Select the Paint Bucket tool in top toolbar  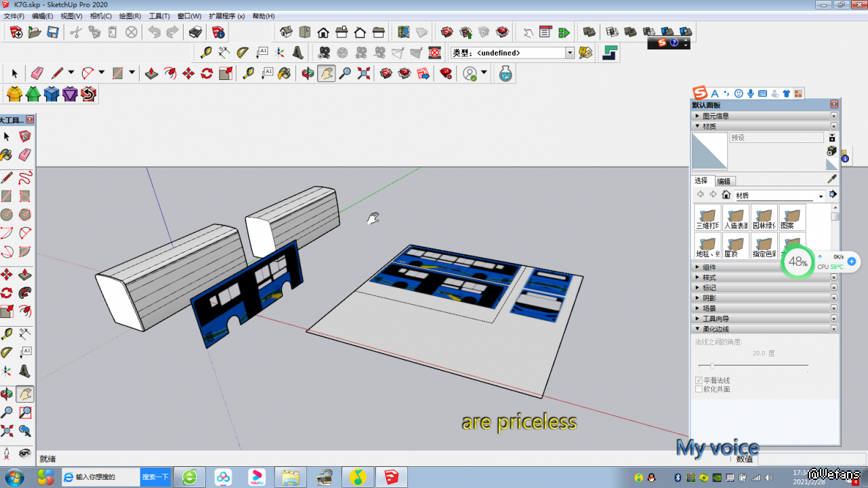click(285, 73)
